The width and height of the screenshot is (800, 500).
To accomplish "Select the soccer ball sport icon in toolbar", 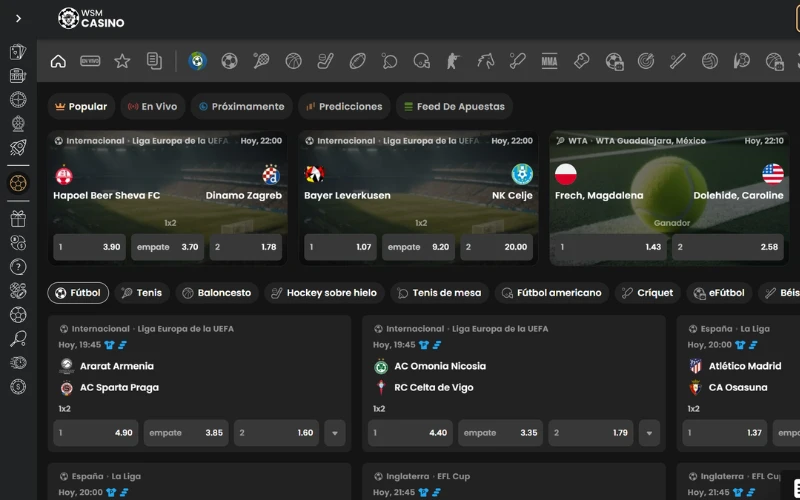I will [x=230, y=61].
